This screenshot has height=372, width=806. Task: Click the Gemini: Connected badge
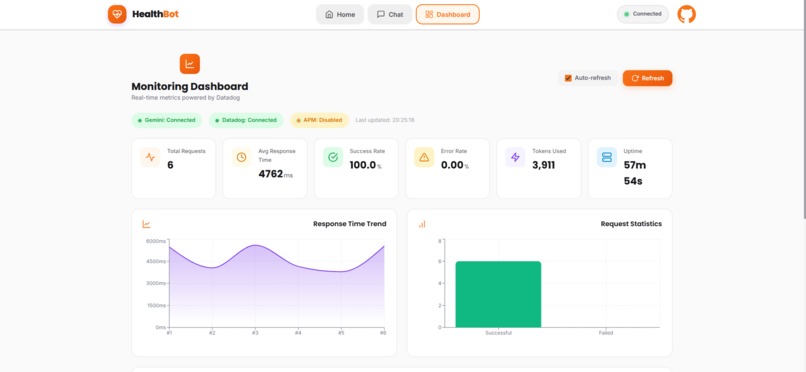pos(167,120)
